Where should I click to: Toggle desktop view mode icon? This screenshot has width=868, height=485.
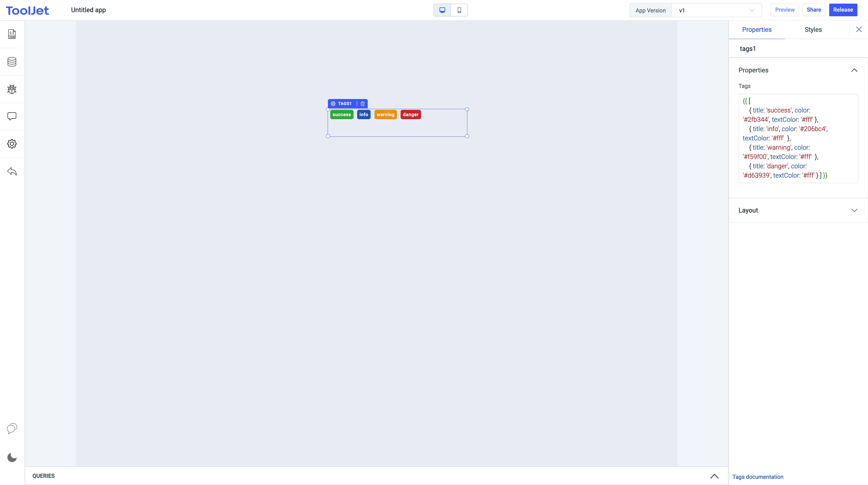click(442, 10)
